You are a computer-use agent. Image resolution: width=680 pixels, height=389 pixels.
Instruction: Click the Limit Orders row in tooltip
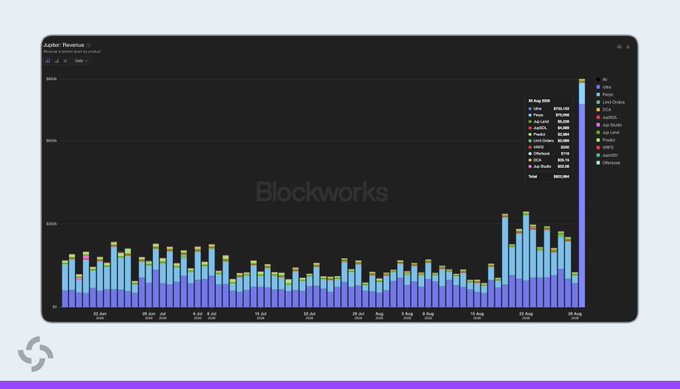click(549, 141)
